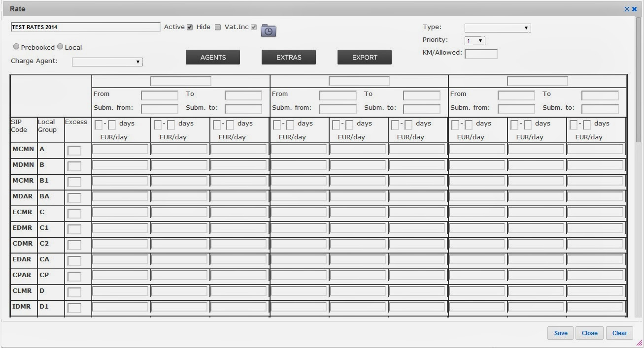Enable the Hide checkbox
Image resolution: width=644 pixels, height=348 pixels.
coord(218,27)
